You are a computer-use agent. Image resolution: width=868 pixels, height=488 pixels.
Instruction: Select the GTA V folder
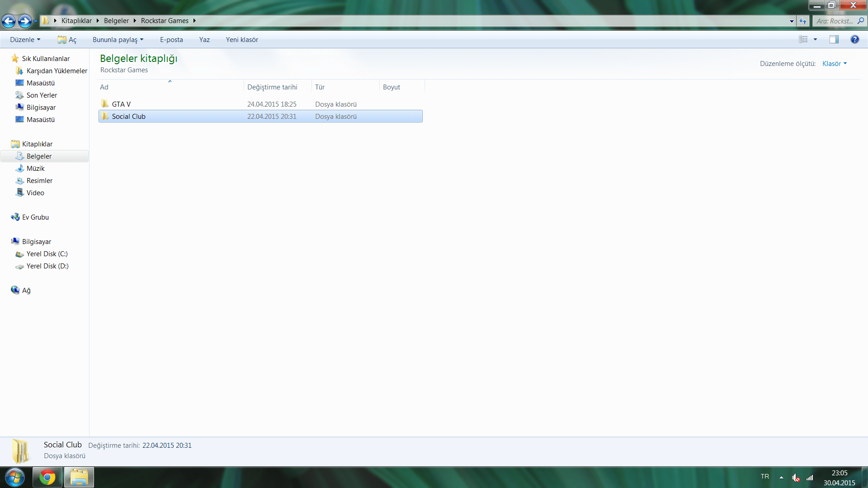click(121, 104)
